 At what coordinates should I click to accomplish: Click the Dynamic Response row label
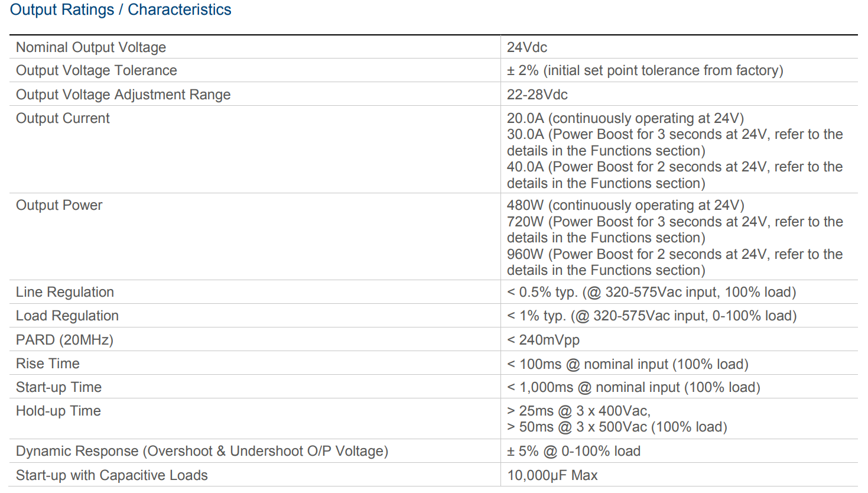202,451
